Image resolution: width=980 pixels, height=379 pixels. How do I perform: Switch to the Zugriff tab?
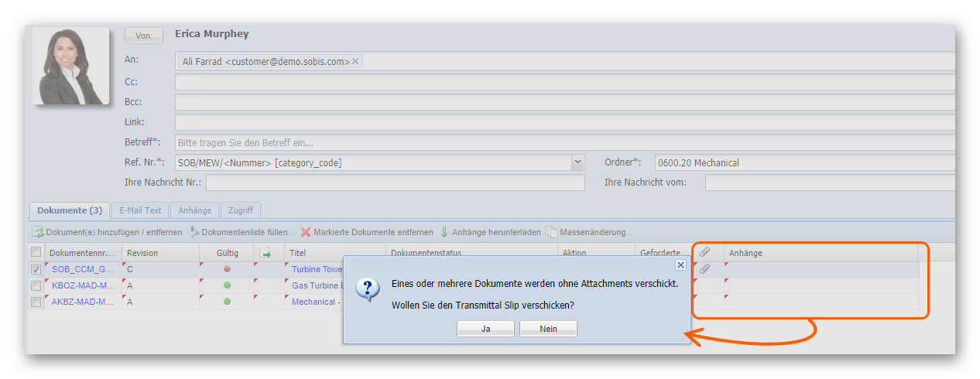[x=241, y=210]
